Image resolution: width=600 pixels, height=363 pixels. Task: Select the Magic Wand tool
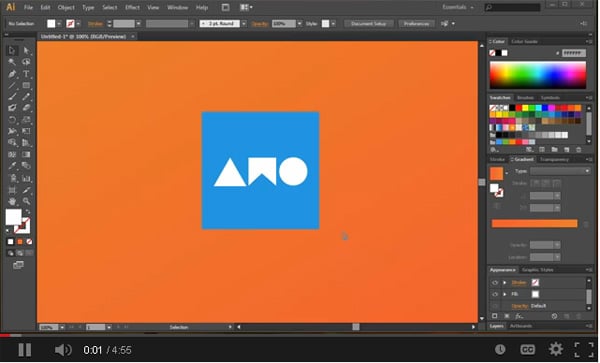[12, 62]
